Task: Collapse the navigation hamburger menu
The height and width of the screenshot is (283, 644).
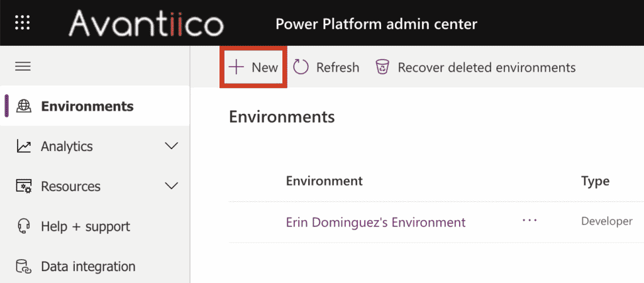Action: 23,67
